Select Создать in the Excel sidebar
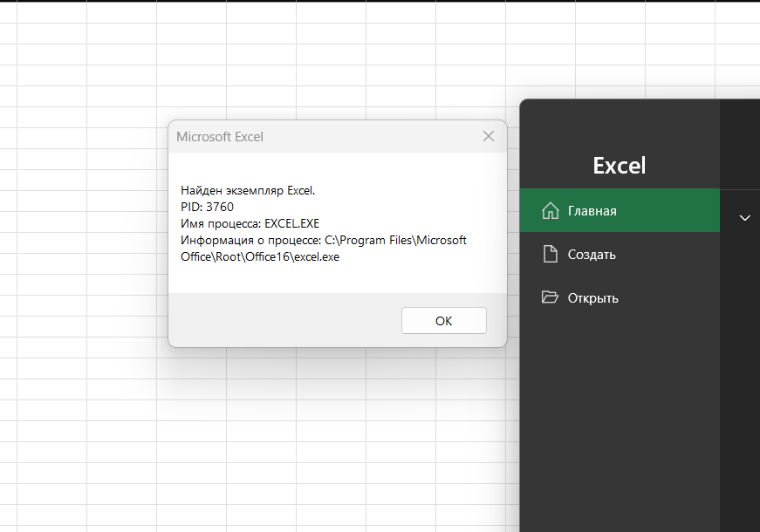Image resolution: width=760 pixels, height=532 pixels. (x=620, y=255)
